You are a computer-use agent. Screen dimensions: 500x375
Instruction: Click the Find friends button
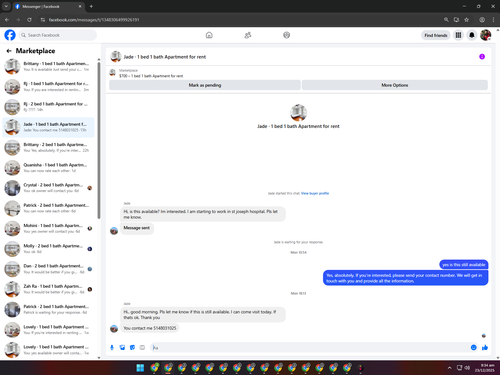point(436,35)
